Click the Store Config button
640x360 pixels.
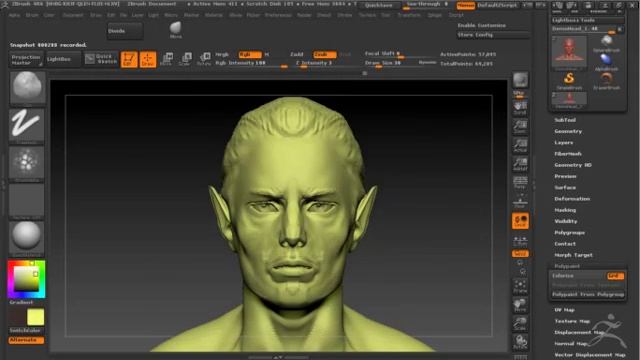[x=493, y=35]
